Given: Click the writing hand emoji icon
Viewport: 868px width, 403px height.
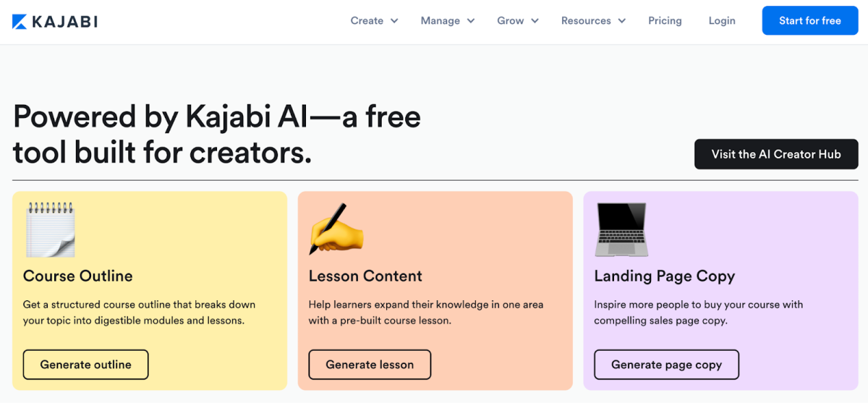Looking at the screenshot, I should (x=336, y=229).
